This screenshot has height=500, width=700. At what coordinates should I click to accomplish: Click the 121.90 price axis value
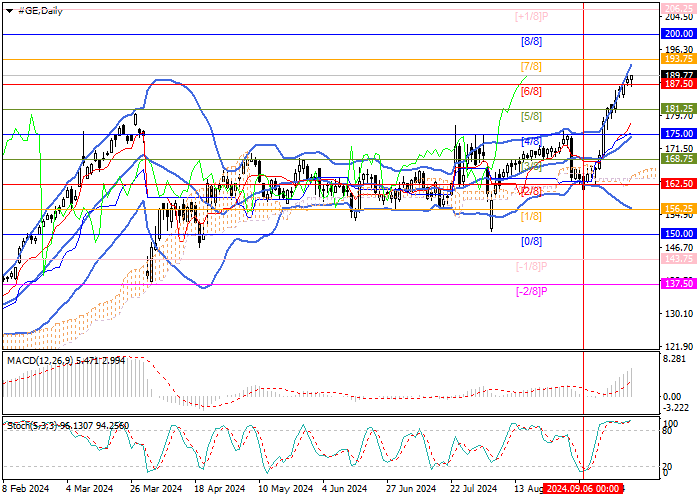coord(678,346)
